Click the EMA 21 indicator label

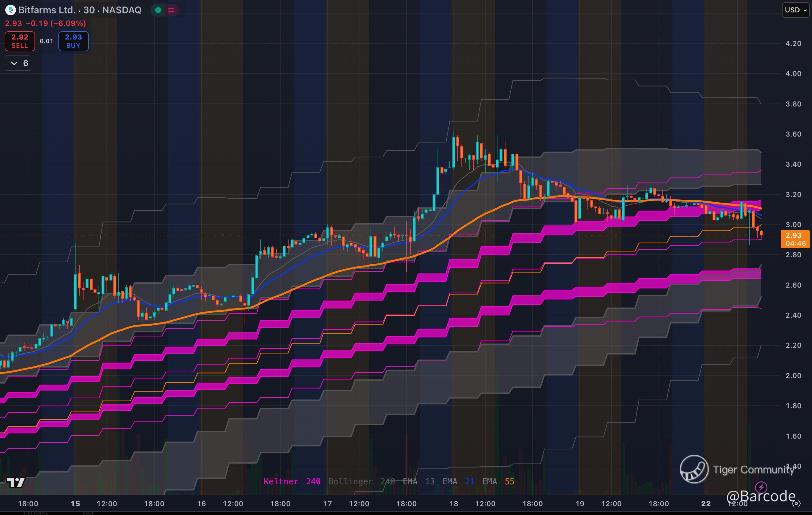458,481
